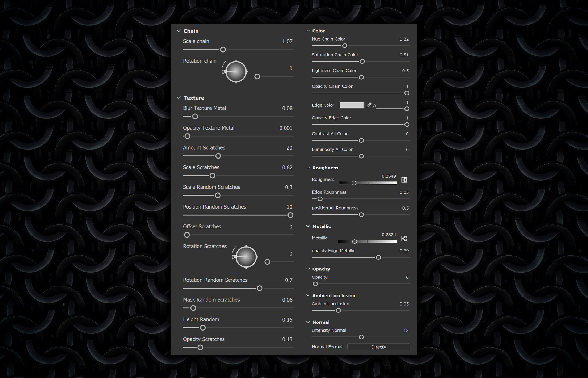This screenshot has height=378, width=588.
Task: Open the Normal Format DirectX dropdown
Action: click(x=378, y=347)
